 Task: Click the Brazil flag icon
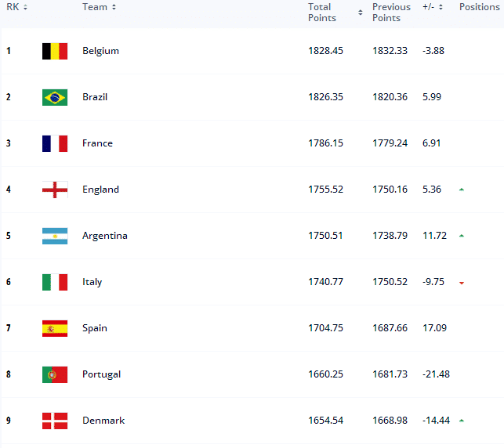(55, 97)
